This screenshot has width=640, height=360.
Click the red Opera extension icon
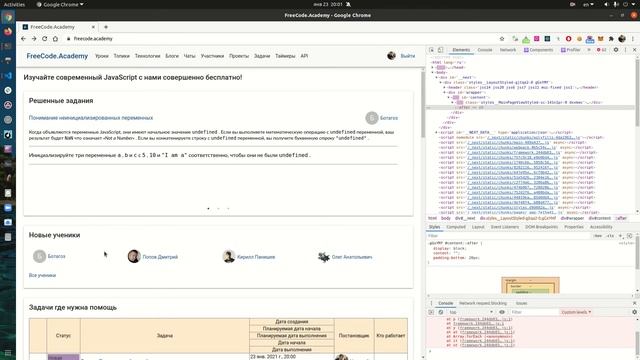[569, 39]
